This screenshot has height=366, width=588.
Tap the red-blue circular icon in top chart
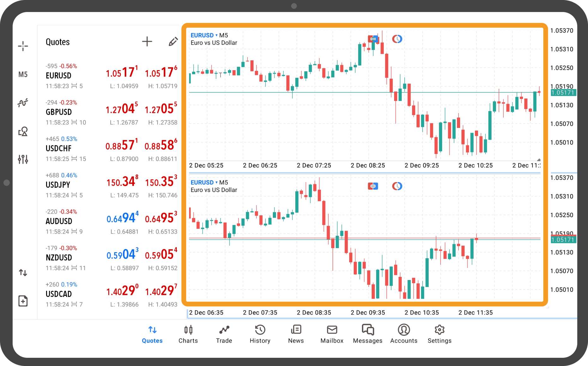(397, 39)
